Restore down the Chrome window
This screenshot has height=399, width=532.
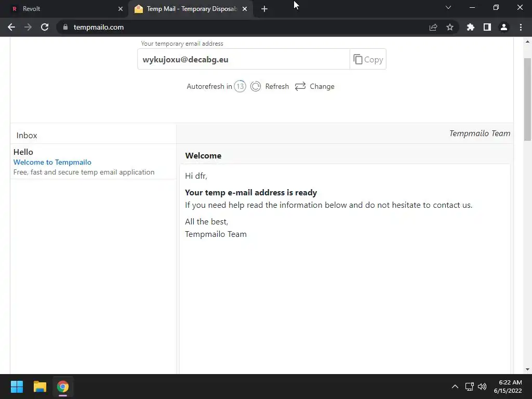496,7
